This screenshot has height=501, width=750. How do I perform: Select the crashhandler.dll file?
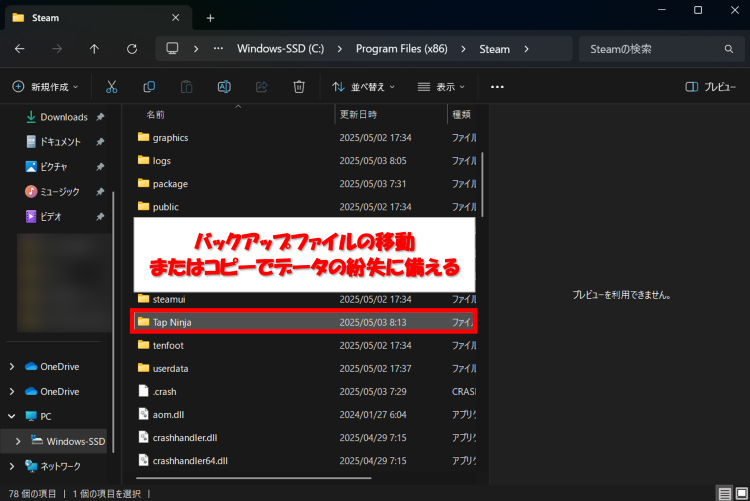(304, 437)
